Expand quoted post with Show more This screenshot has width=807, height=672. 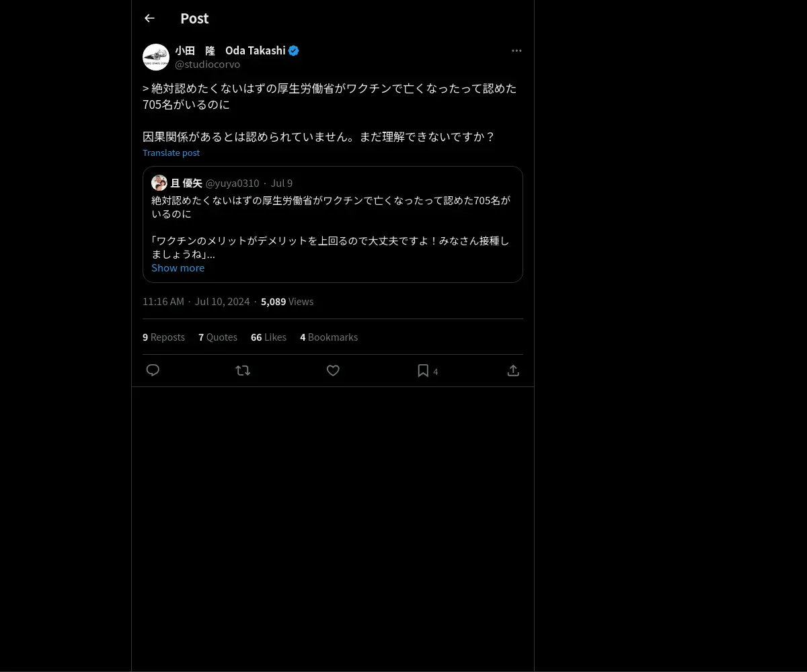pyautogui.click(x=178, y=267)
